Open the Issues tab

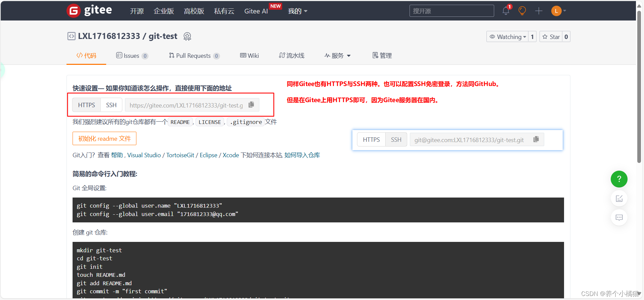coord(132,55)
